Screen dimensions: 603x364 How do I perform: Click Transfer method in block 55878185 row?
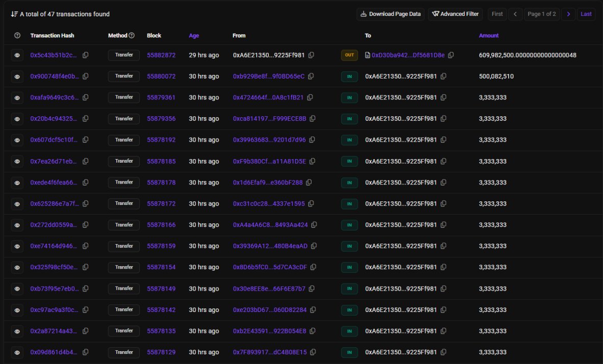point(124,161)
